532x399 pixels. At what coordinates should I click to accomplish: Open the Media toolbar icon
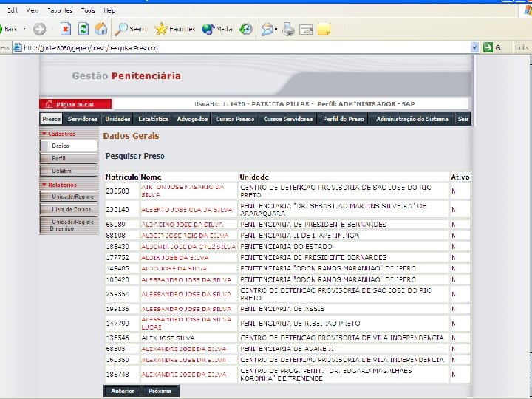coord(208,29)
